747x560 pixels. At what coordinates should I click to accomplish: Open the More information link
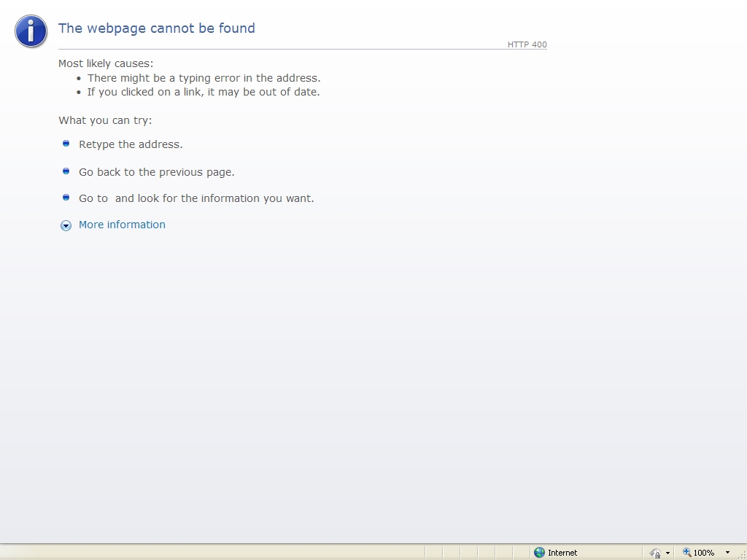[122, 225]
